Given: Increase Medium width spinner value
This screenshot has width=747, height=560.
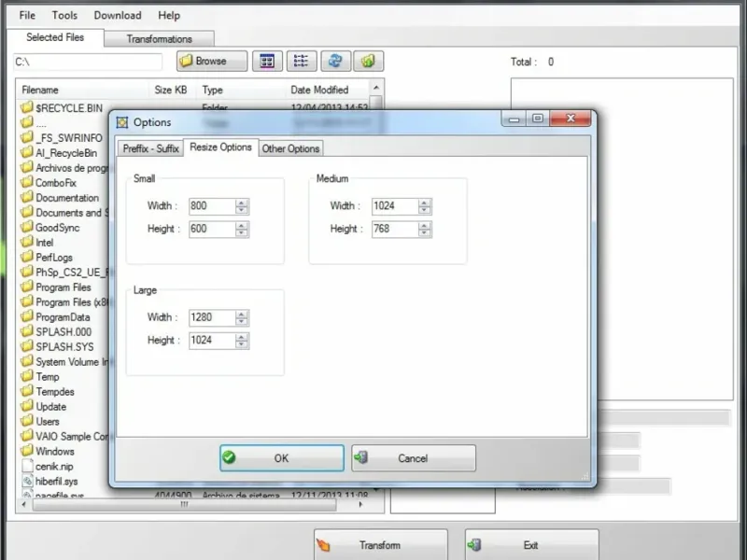Looking at the screenshot, I should (x=425, y=203).
